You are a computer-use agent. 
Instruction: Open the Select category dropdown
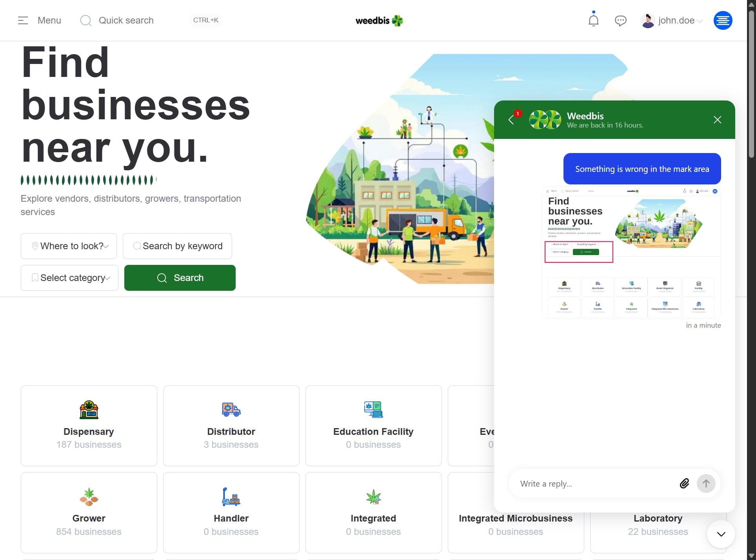(x=70, y=278)
